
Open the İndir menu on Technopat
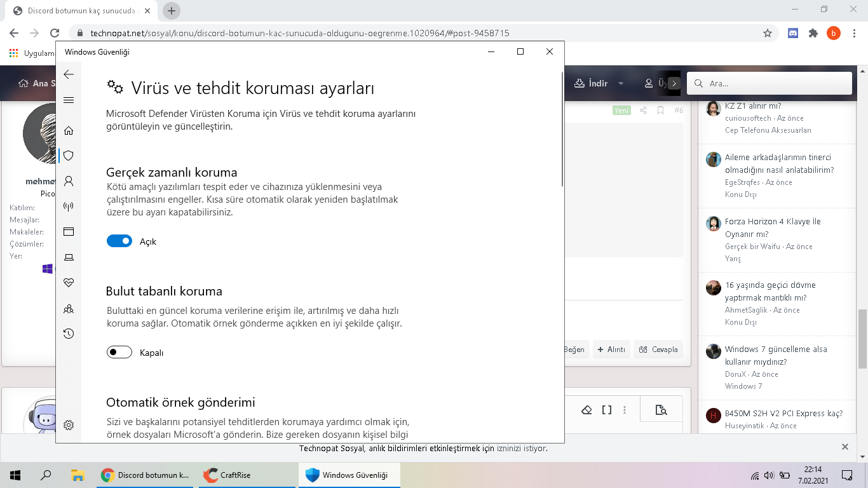[591, 83]
